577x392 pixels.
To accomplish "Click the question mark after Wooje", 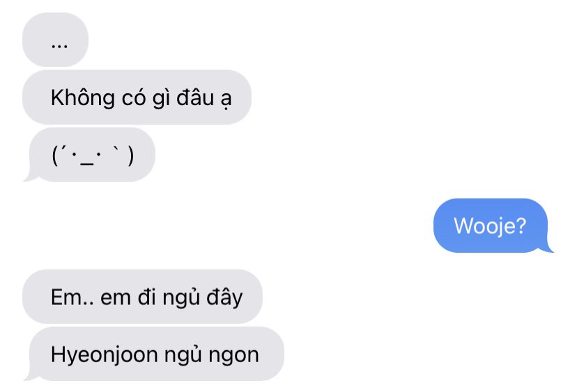I will 521,226.
